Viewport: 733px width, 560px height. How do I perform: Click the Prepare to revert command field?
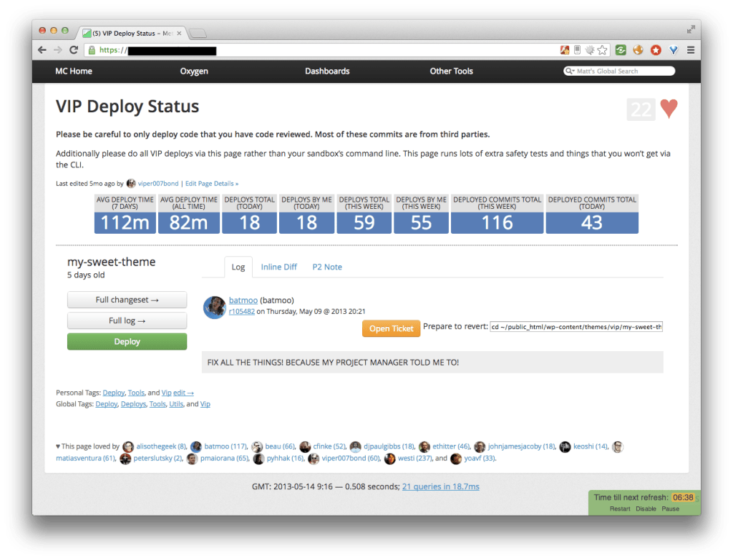[x=576, y=327]
